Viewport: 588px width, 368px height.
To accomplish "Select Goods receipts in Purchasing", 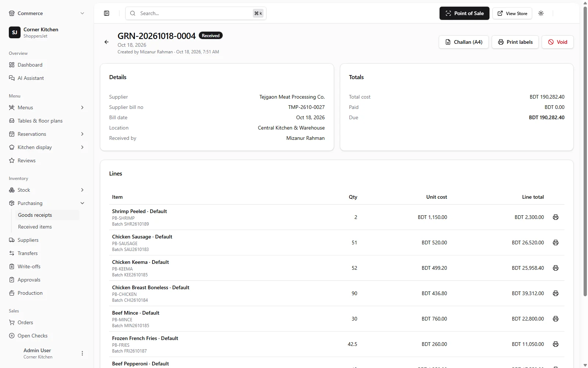I will point(47,215).
